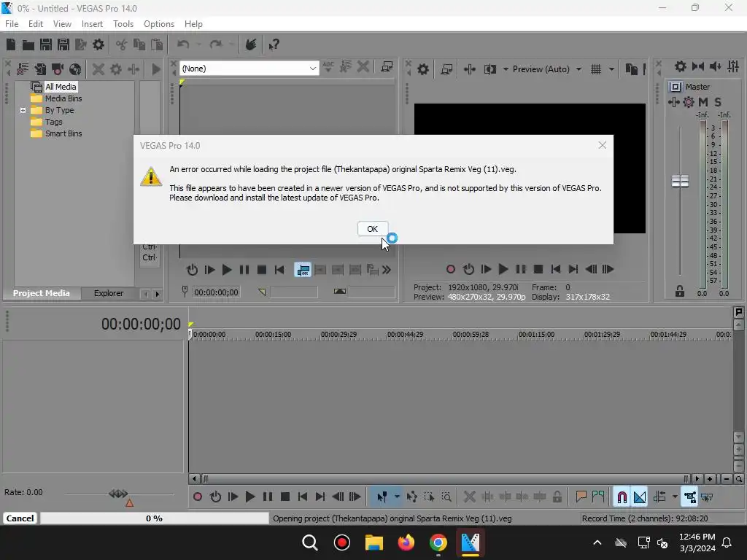The width and height of the screenshot is (747, 560).
Task: Click the What's This help icon
Action: [274, 44]
